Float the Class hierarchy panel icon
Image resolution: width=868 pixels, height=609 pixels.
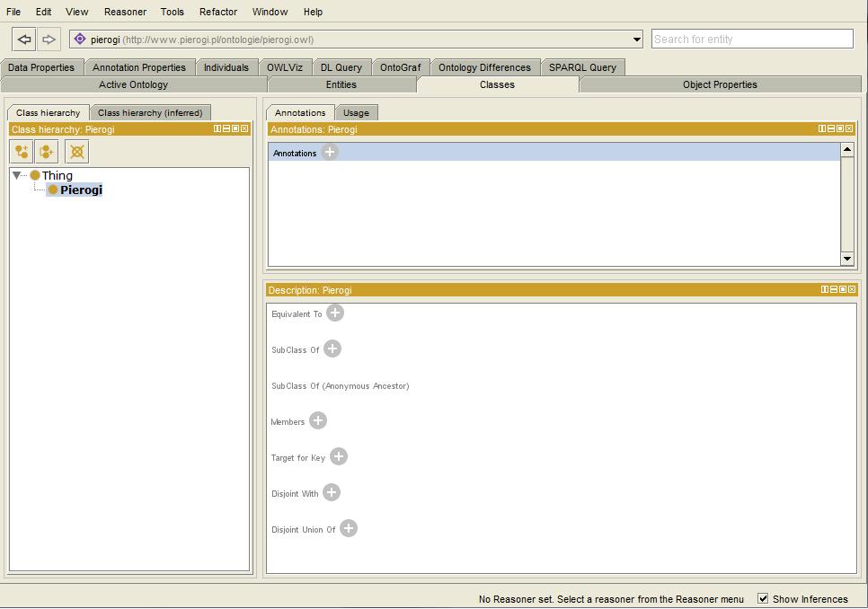235,128
